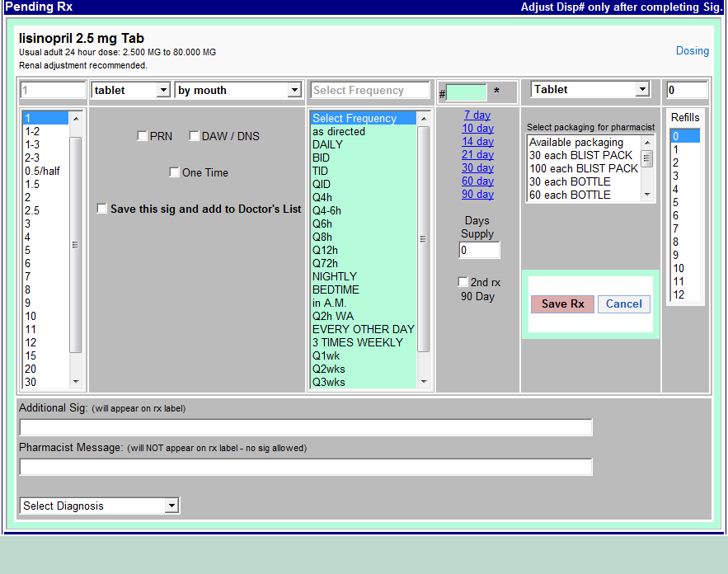Click the dispense number (#) field
Viewport: 728px width, 574px height.
pyautogui.click(x=466, y=92)
